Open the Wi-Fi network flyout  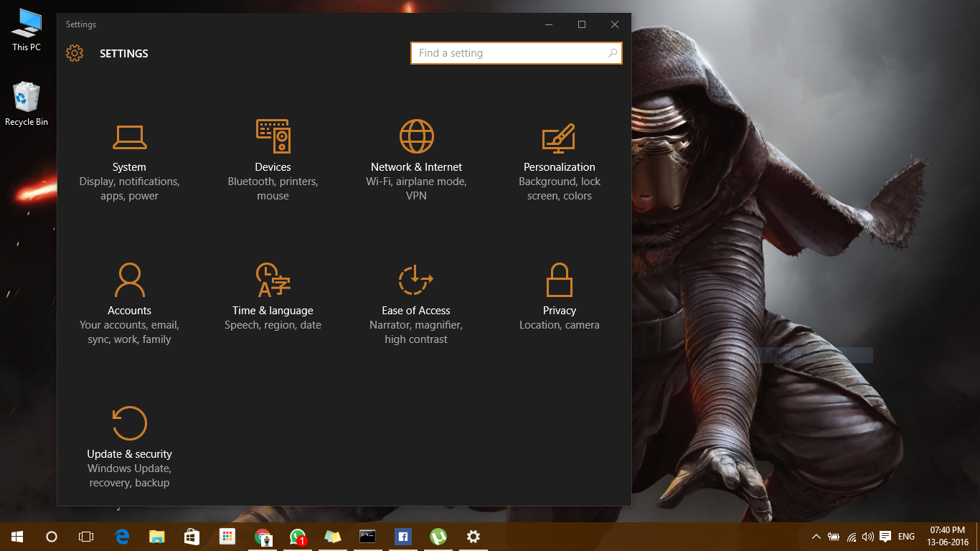(852, 537)
